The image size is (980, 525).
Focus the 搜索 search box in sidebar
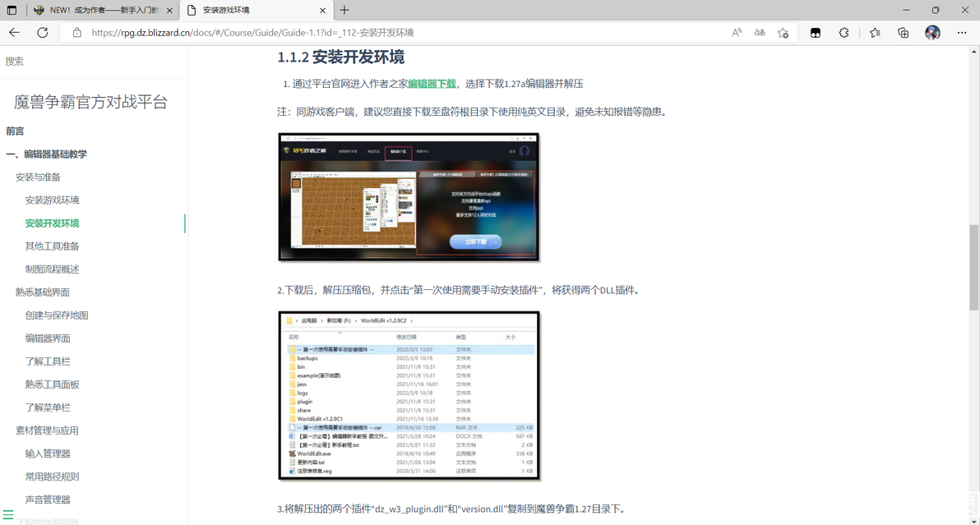[94, 61]
